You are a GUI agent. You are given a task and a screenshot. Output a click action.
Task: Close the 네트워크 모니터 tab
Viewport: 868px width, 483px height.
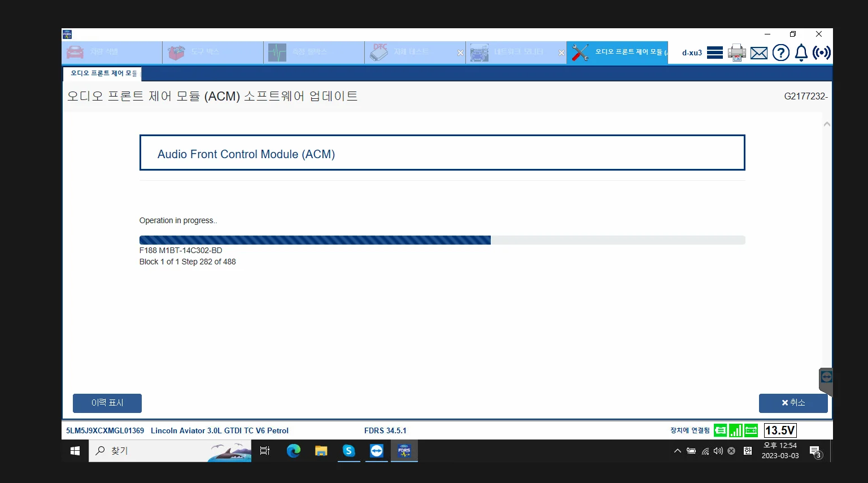561,53
